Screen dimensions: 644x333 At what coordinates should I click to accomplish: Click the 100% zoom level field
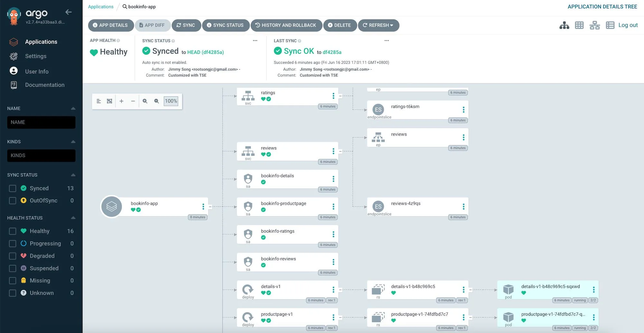171,101
